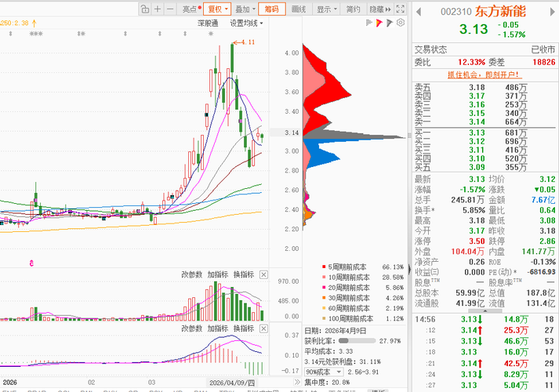Open the 叠加 overlay dropdown
Viewport: 559px width, 392px height.
[245, 9]
